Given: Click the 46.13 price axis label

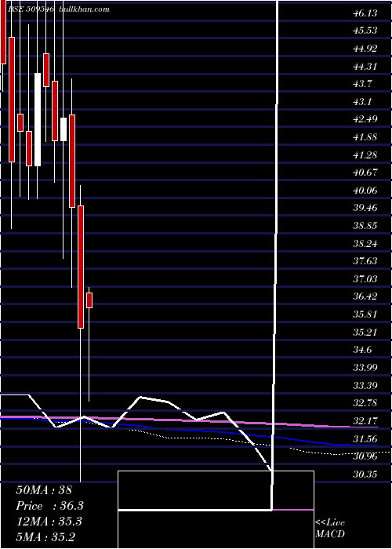Looking at the screenshot, I should point(365,13).
